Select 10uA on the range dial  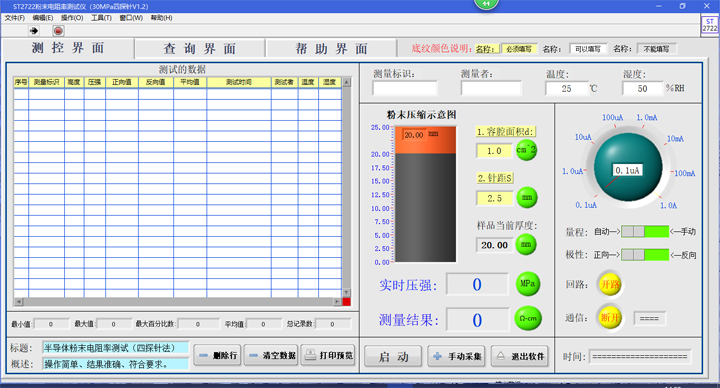(583, 137)
